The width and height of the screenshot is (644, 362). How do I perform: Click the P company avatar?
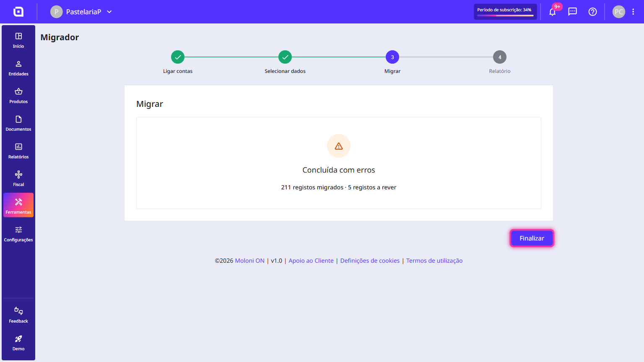(x=57, y=12)
